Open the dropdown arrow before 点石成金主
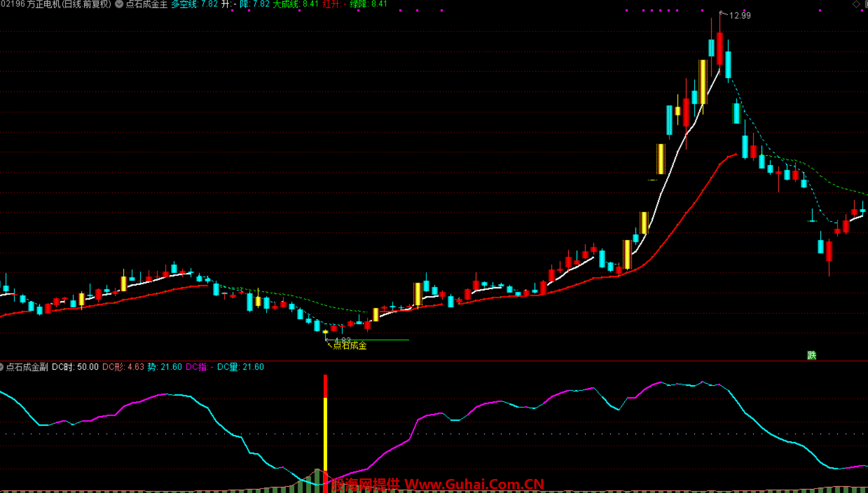 coord(119,4)
